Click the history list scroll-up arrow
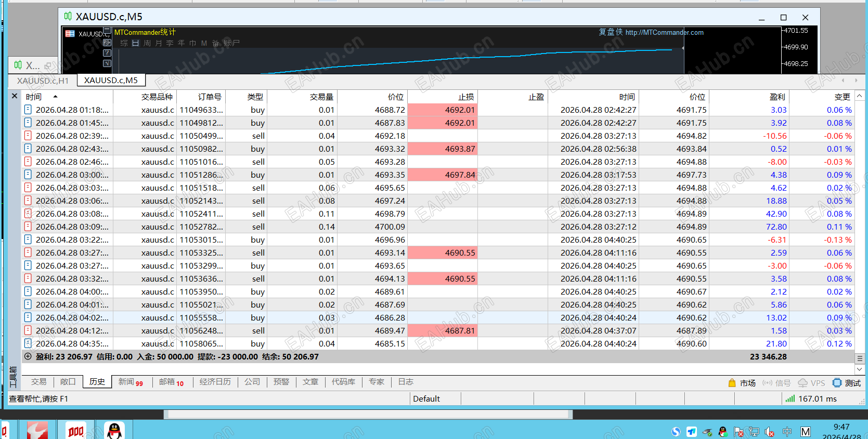 [x=859, y=96]
